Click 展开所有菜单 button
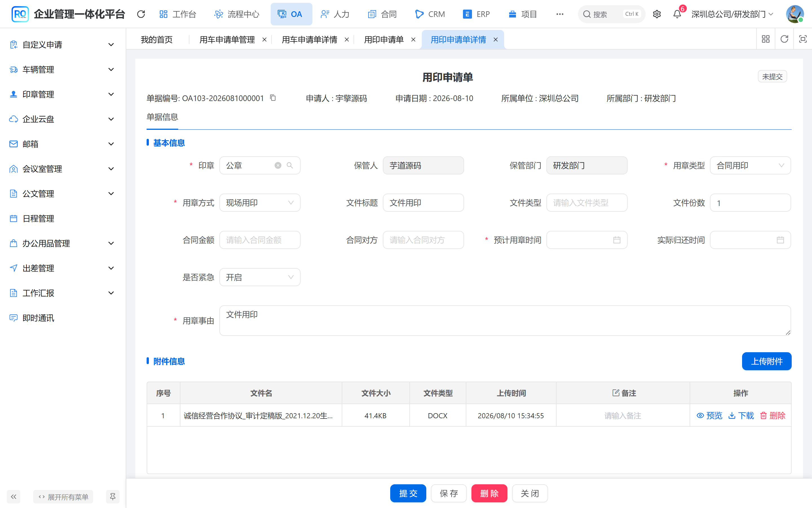The width and height of the screenshot is (812, 508). point(63,497)
